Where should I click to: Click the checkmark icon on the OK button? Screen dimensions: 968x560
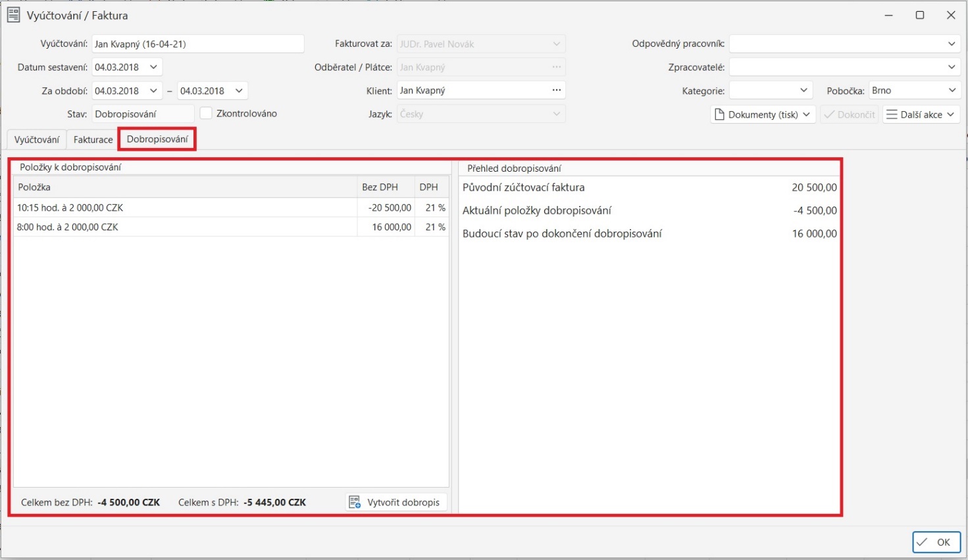[921, 542]
